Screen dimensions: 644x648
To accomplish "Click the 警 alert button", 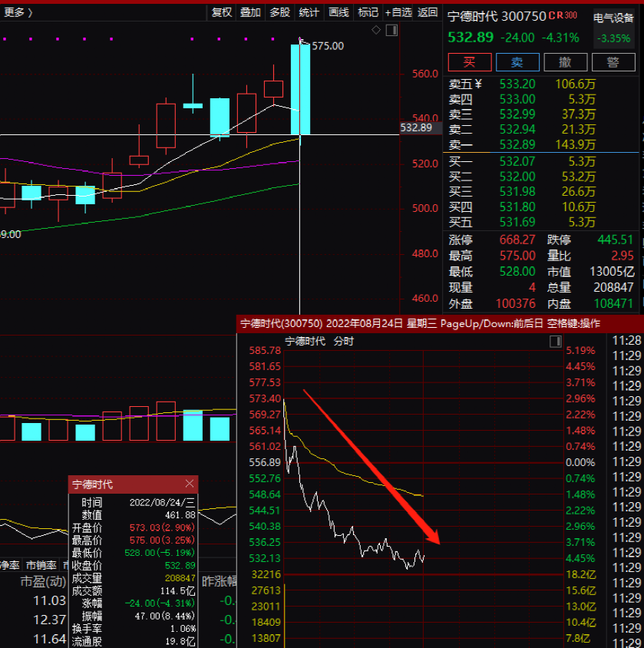I will tap(613, 62).
